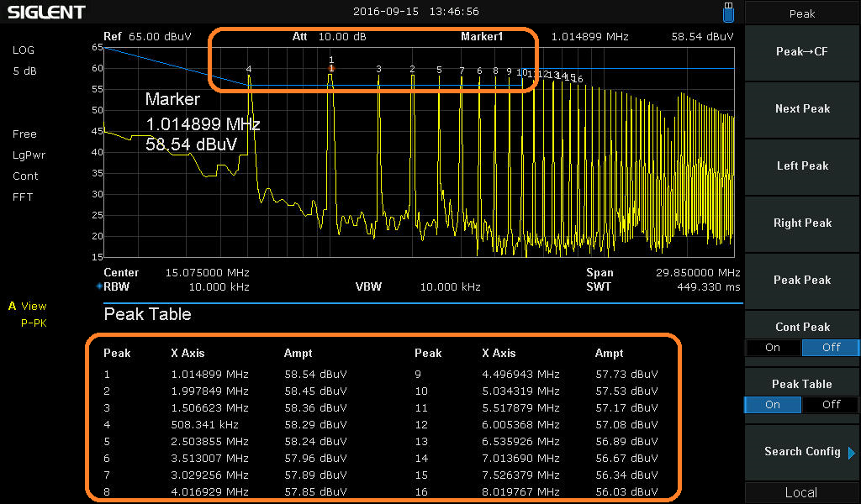This screenshot has height=504, width=861.
Task: Open the Search Config submenu
Action: pyautogui.click(x=801, y=452)
